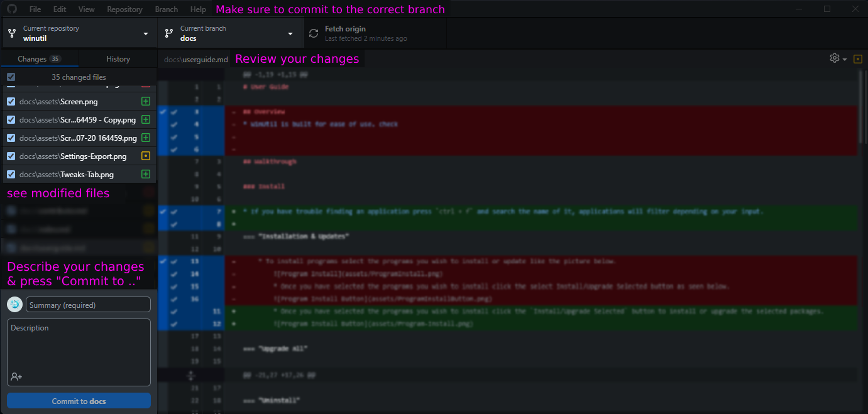Open the Branch menu
The image size is (868, 414).
[166, 9]
